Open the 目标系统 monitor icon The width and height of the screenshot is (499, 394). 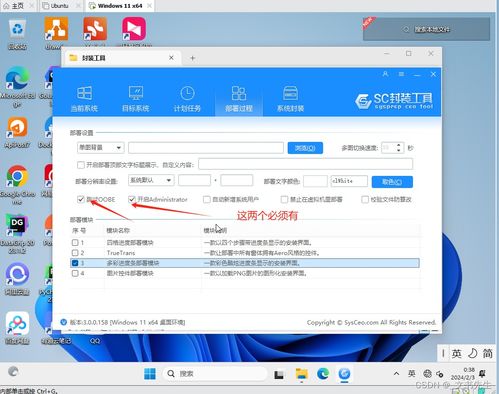136,93
